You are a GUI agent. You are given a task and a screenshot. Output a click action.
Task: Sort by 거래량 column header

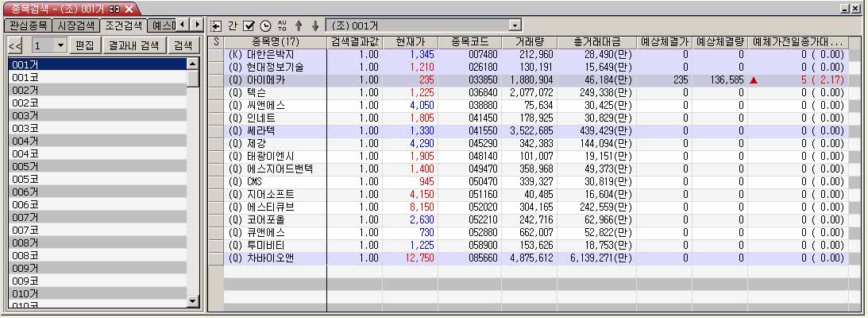pos(529,42)
